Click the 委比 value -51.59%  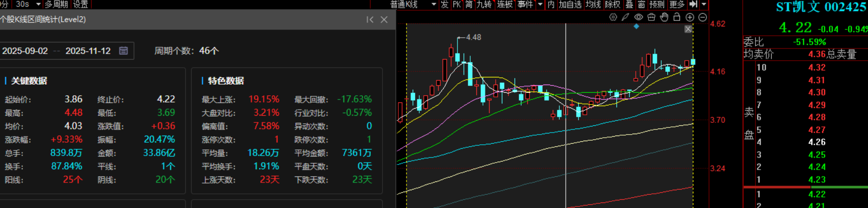pyautogui.click(x=809, y=42)
